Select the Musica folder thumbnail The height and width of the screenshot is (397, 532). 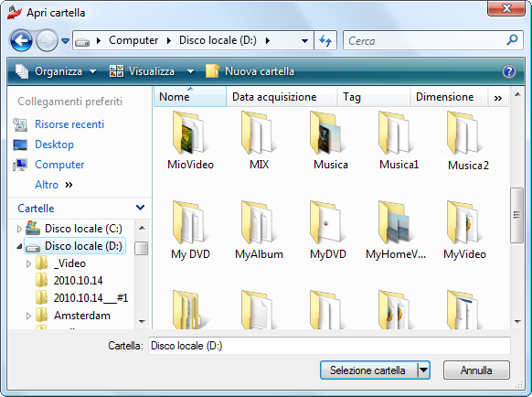tap(326, 133)
